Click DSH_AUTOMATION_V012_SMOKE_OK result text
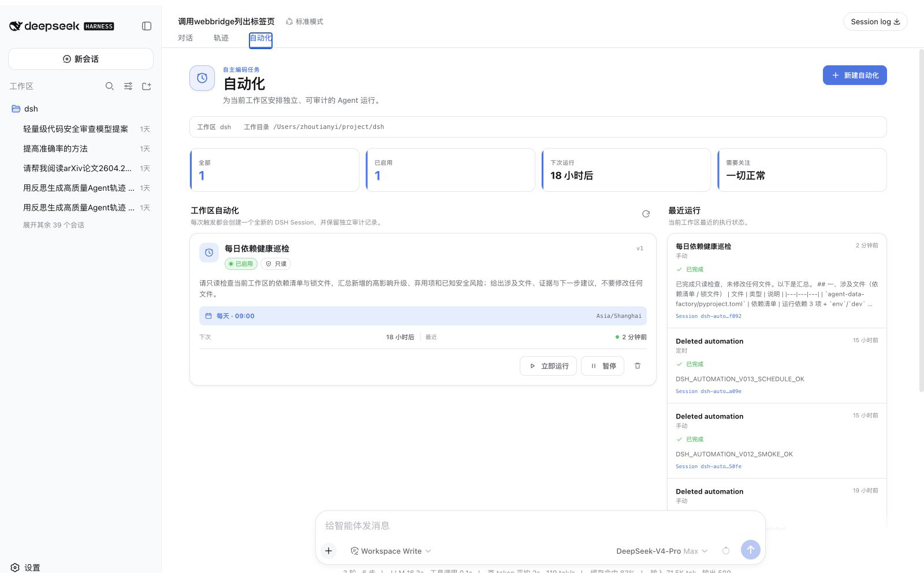 (734, 454)
